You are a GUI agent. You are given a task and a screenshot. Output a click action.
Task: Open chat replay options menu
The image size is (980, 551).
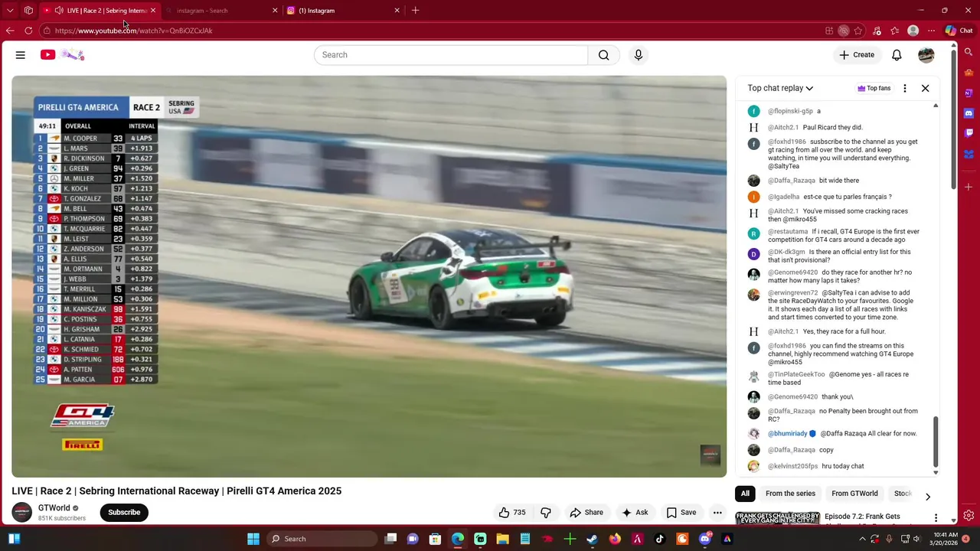click(x=905, y=88)
